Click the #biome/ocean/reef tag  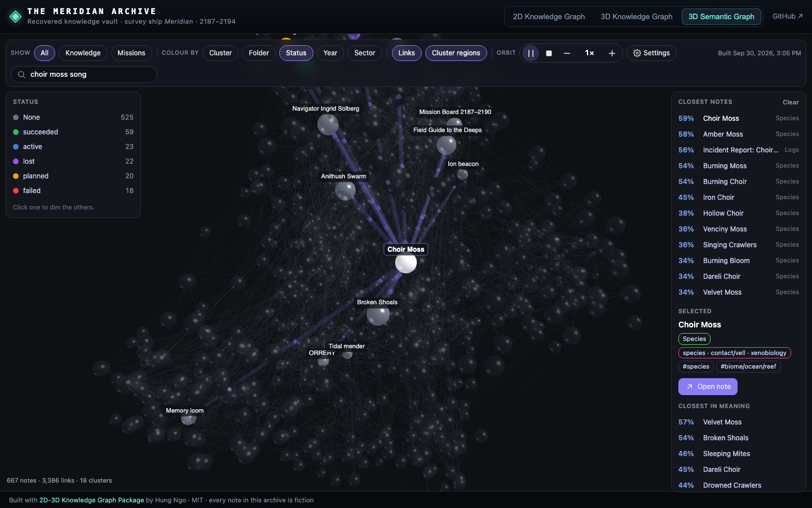(748, 366)
